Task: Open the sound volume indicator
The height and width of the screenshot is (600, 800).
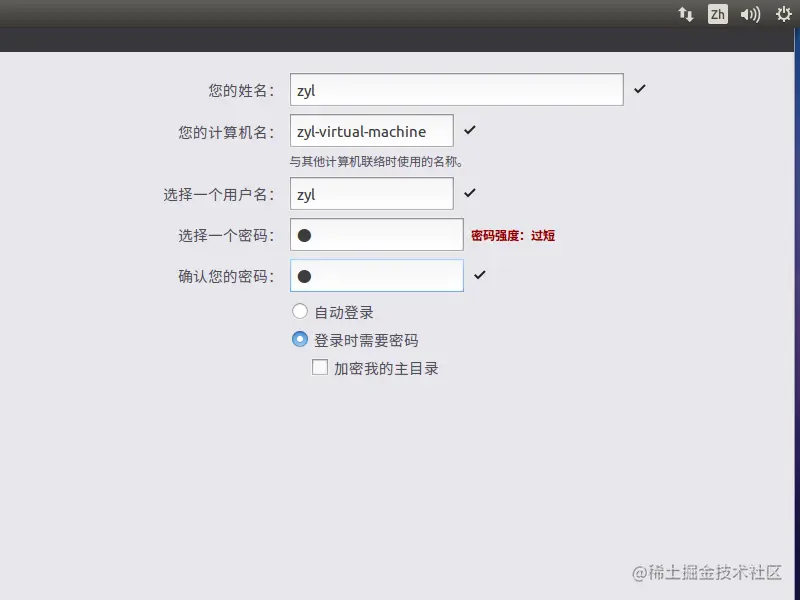Action: tap(750, 14)
